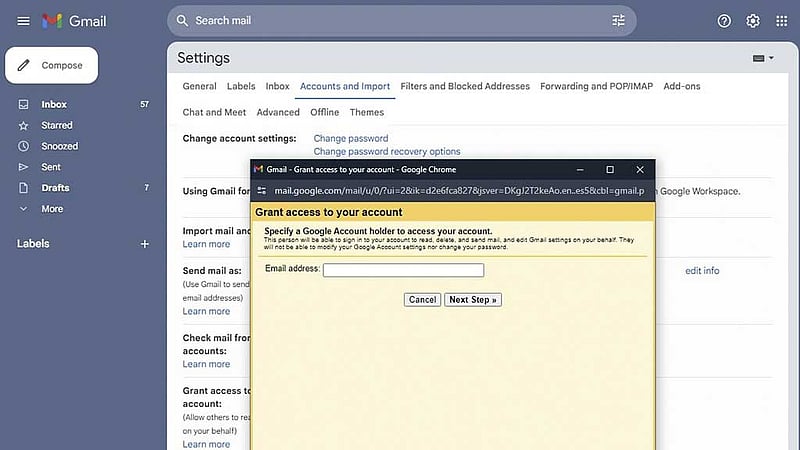Click the Compose button
The height and width of the screenshot is (450, 800).
click(52, 65)
